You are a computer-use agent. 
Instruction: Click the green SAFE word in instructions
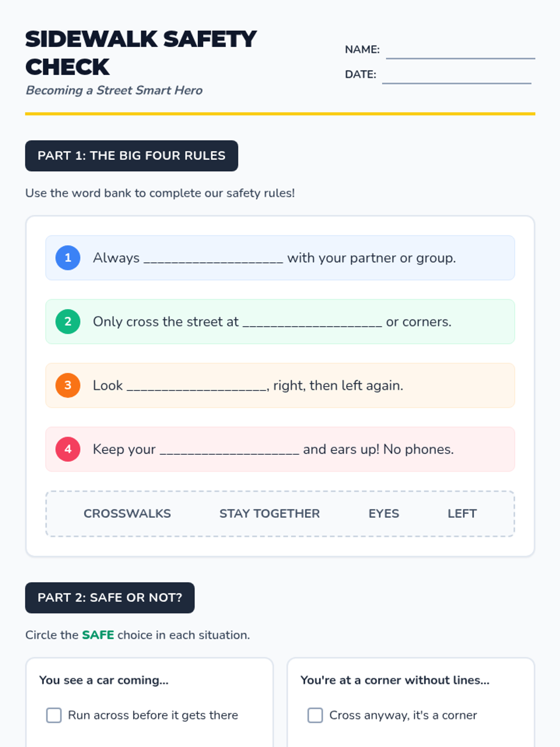click(98, 635)
